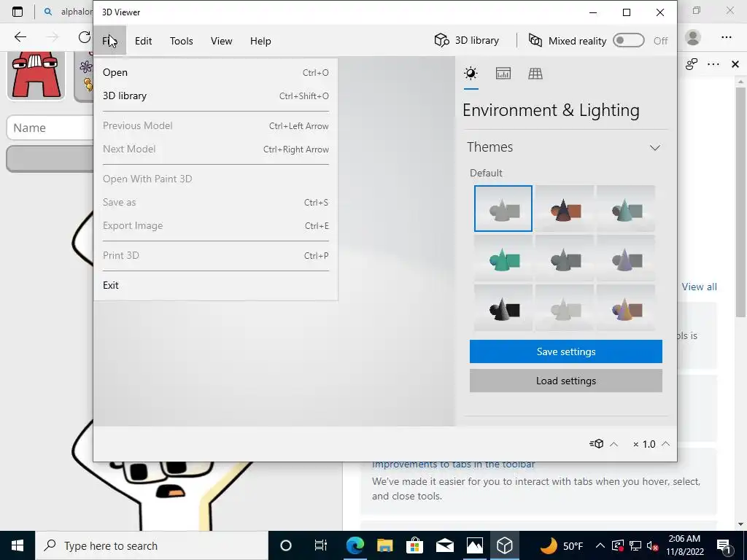
Task: Click the Type here to search box
Action: (152, 545)
